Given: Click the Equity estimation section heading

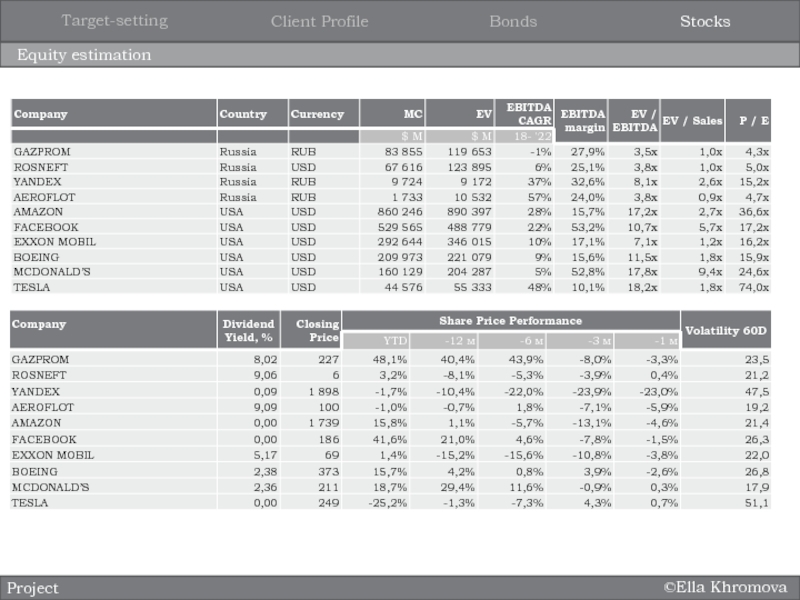Looking at the screenshot, I should coord(84,55).
